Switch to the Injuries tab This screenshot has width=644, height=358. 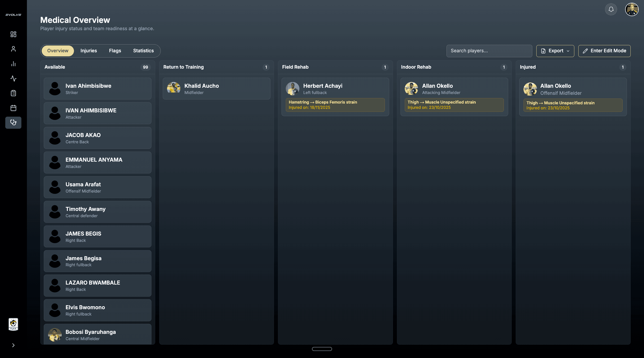coord(89,51)
